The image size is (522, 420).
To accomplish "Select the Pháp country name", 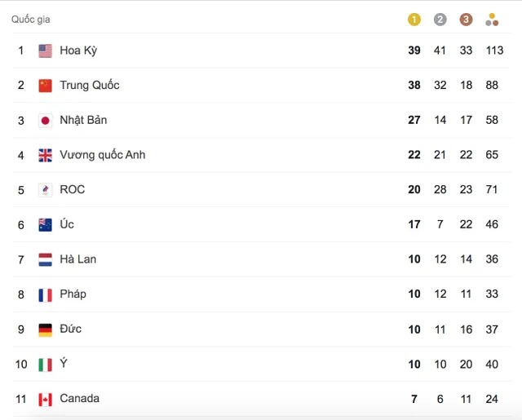I will (x=73, y=294).
